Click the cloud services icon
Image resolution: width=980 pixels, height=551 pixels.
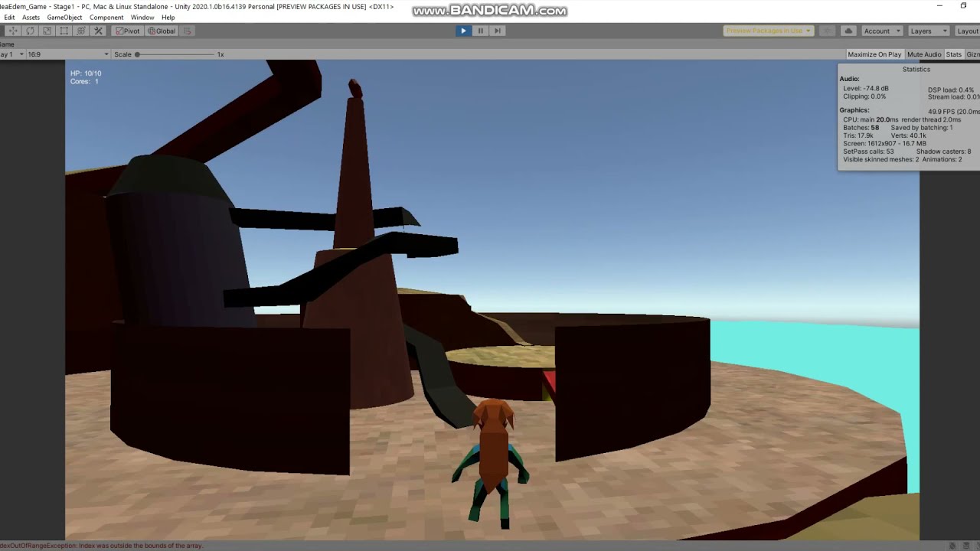(x=848, y=31)
